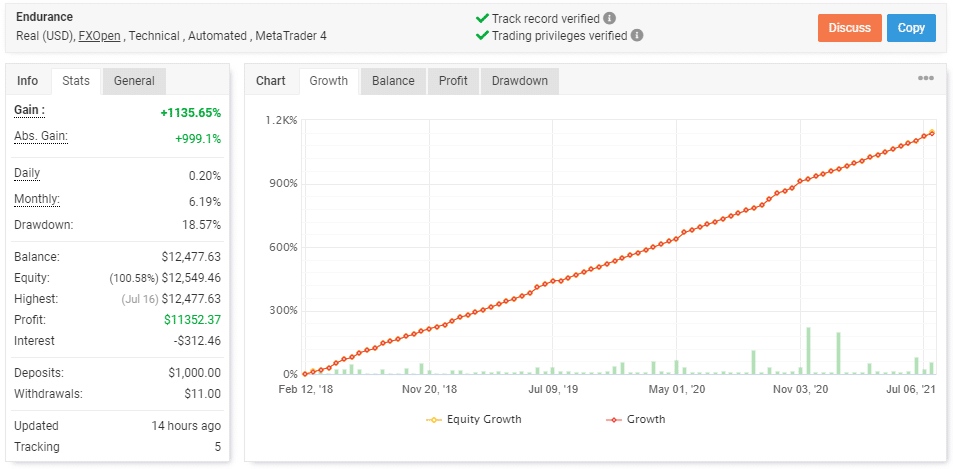The image size is (953, 469).
Task: Click the $11352.37 profit value
Action: pyautogui.click(x=192, y=320)
